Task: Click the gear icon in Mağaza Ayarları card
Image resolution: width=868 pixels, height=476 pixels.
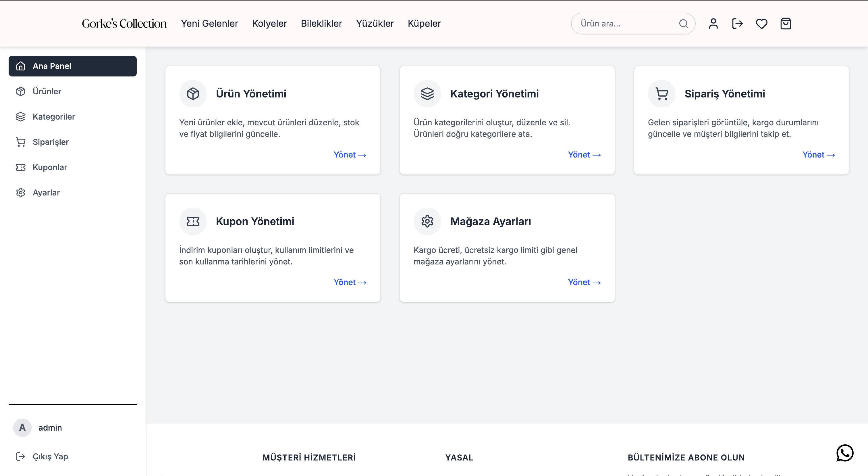Action: pos(427,222)
